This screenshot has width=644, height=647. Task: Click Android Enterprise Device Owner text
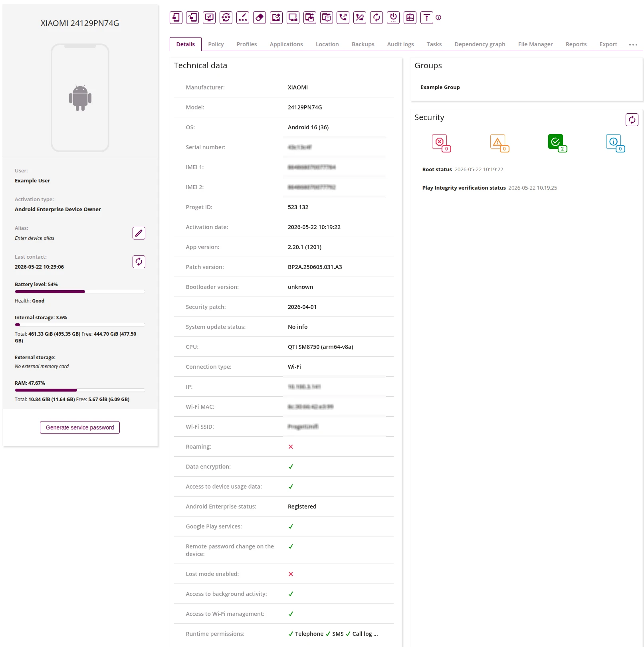tap(58, 210)
